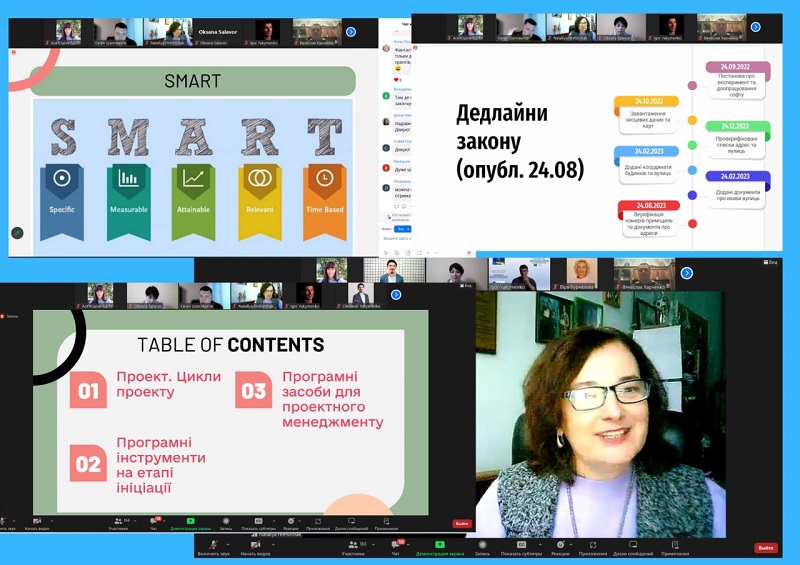800x565 pixels.
Task: Show next participants arrow in Дедлайни закону window
Action: [x=756, y=27]
